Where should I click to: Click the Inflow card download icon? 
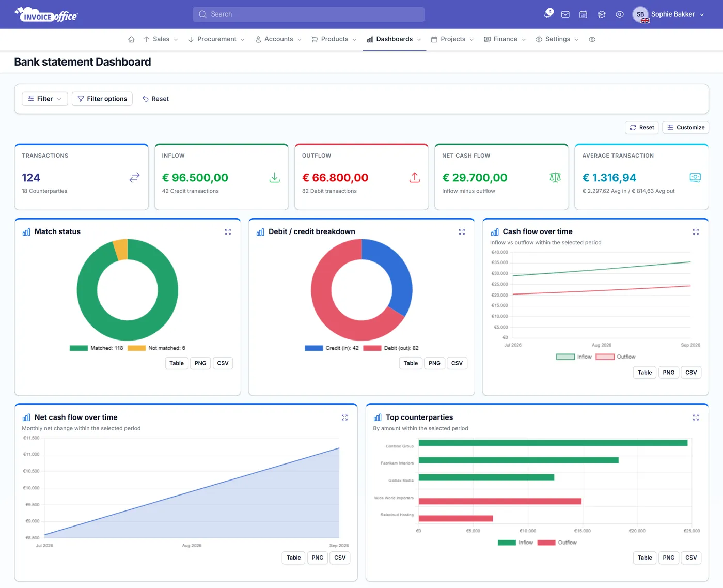click(x=275, y=178)
